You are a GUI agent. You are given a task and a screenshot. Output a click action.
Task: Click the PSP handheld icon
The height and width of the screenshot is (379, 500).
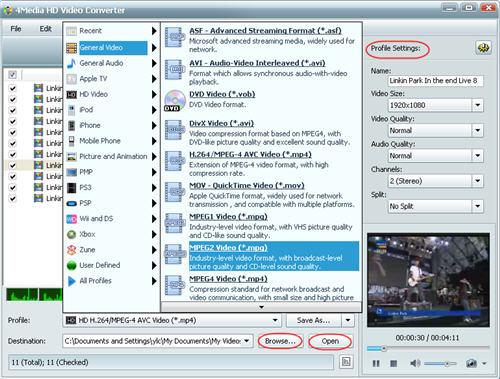(x=71, y=203)
